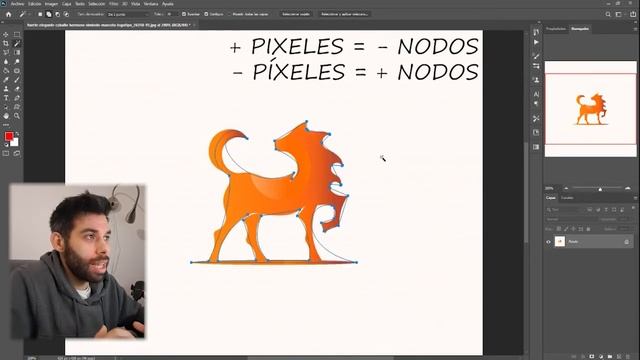Open the layer filter type dropdown
Screen dimensions: 640x360
click(564, 209)
